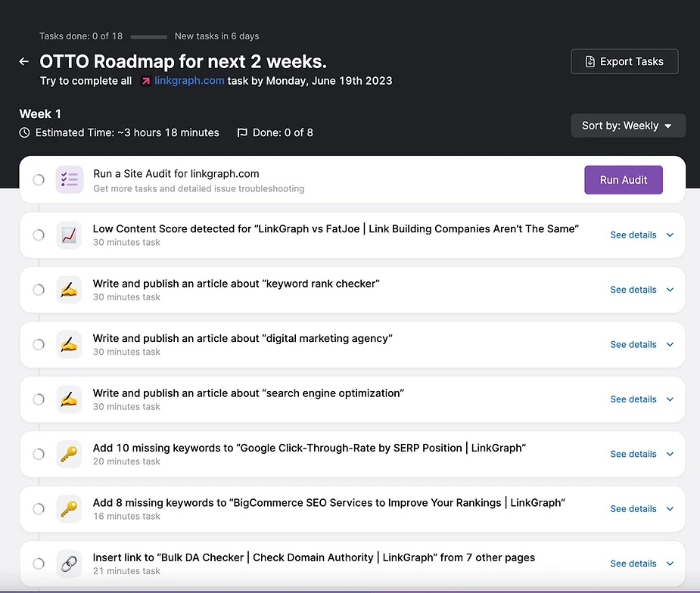Click the Insert link to Bulk DA Checker title
The image size is (700, 593).
314,557
